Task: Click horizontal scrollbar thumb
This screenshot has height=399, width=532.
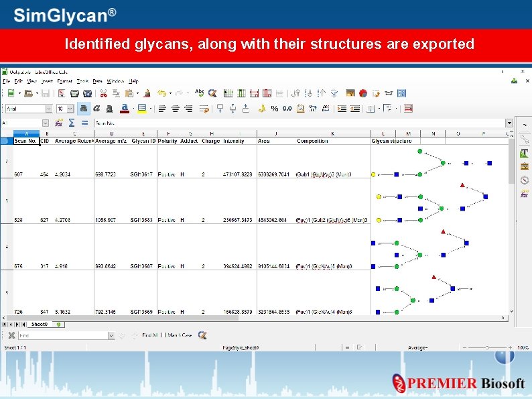Action: (x=123, y=318)
